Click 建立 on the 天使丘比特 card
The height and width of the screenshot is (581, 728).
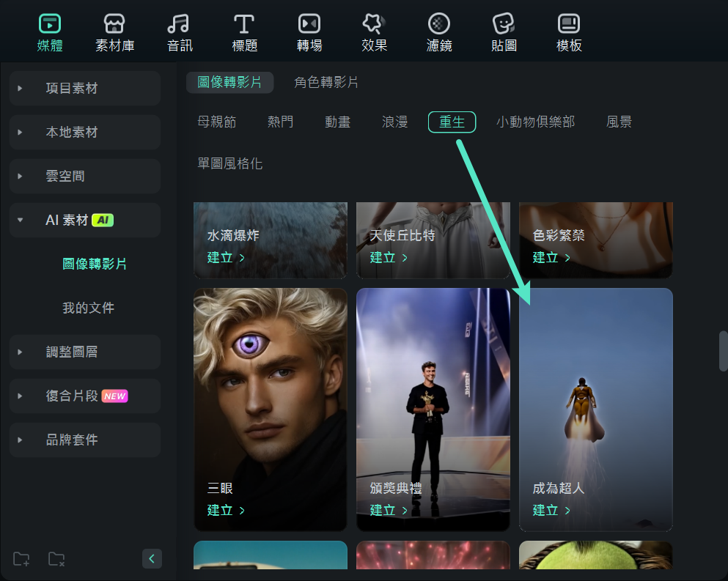(x=388, y=258)
